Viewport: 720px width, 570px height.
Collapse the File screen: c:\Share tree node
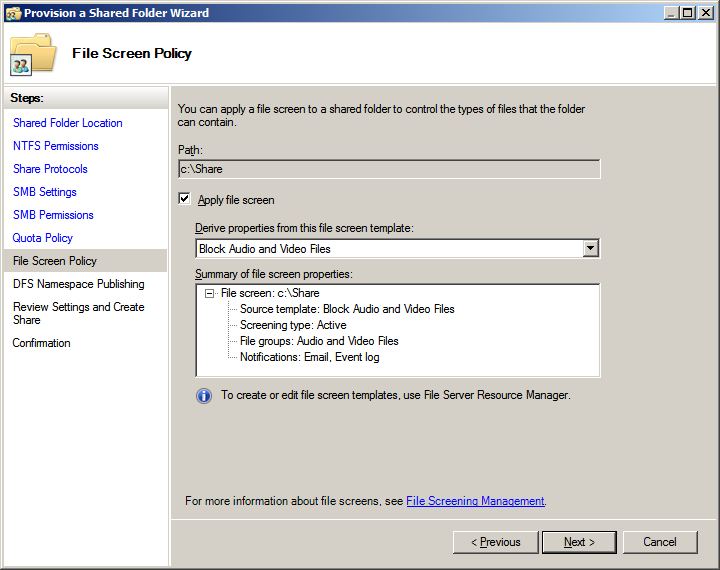click(209, 293)
